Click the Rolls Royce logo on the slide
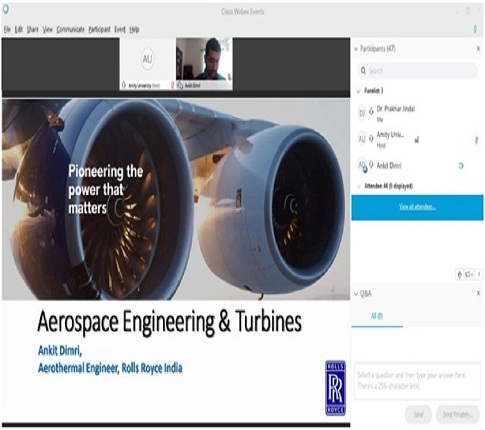485x430 pixels. (x=335, y=388)
